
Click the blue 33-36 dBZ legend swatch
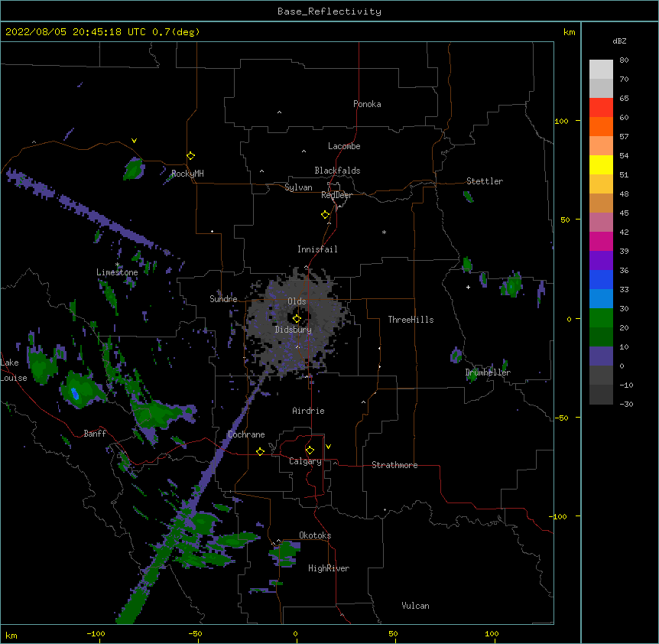tap(601, 279)
